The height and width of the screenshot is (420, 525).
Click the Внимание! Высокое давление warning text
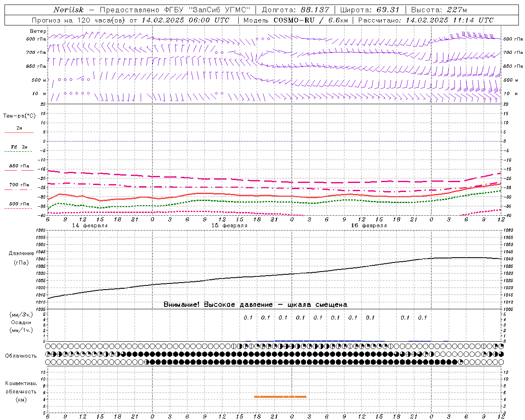(x=256, y=304)
